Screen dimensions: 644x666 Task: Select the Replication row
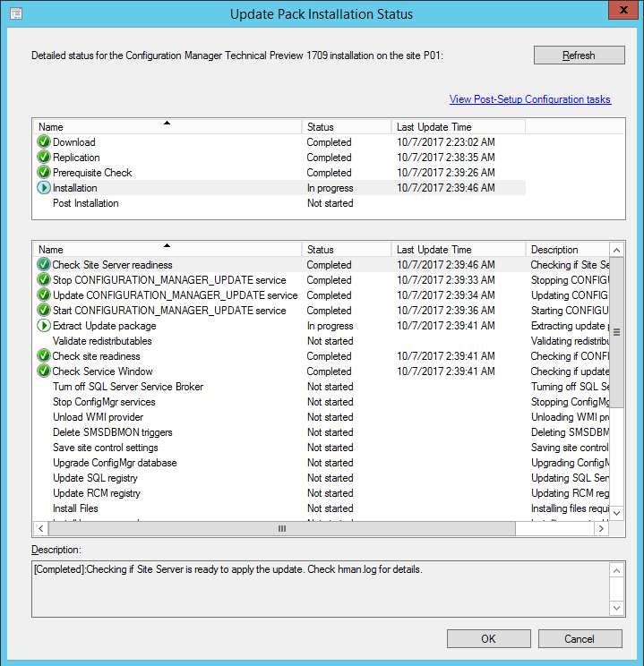(279, 158)
